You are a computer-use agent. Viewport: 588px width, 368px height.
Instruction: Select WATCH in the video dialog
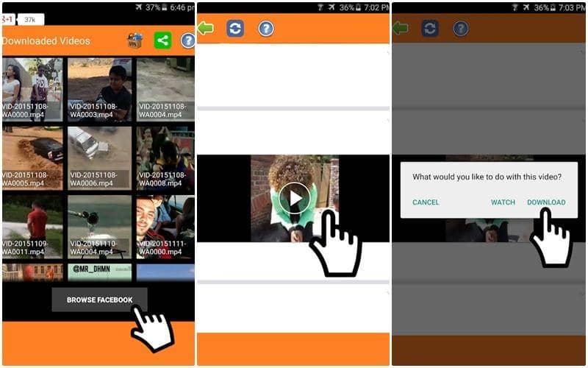coord(503,202)
